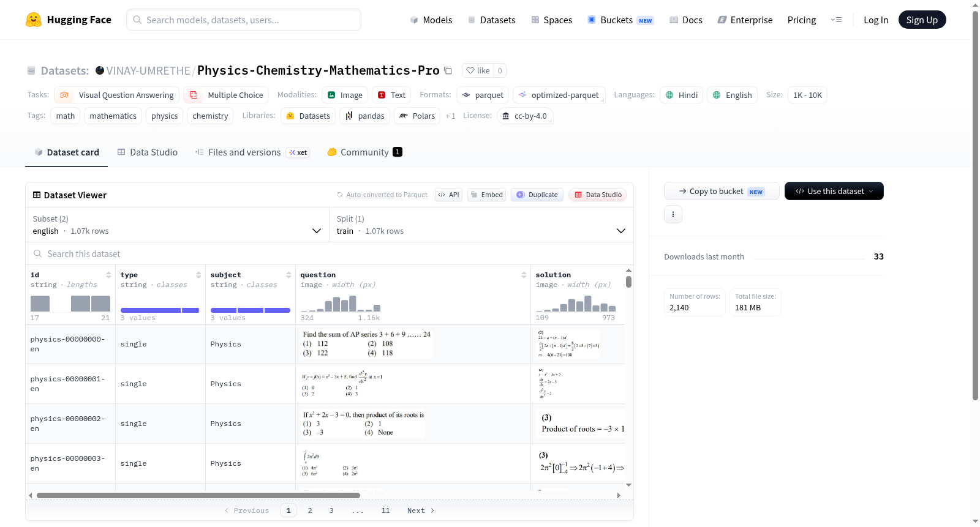
Task: Open the Pricing page
Action: click(802, 20)
